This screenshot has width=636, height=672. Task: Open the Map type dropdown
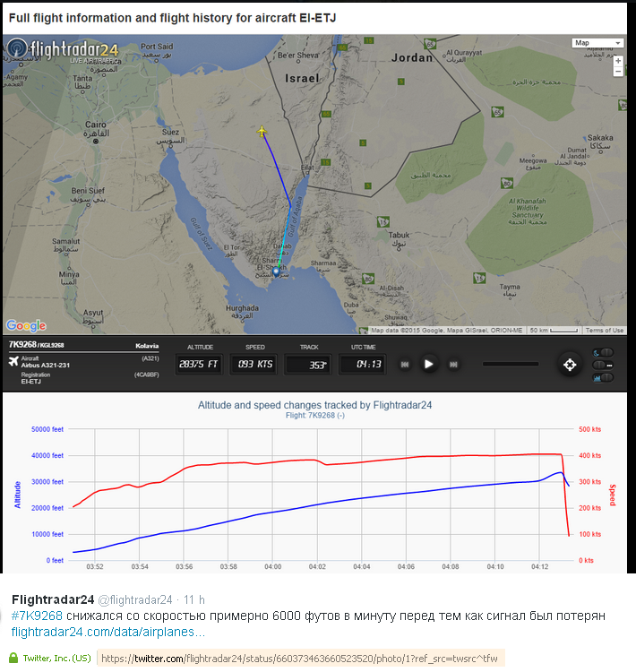tap(597, 43)
